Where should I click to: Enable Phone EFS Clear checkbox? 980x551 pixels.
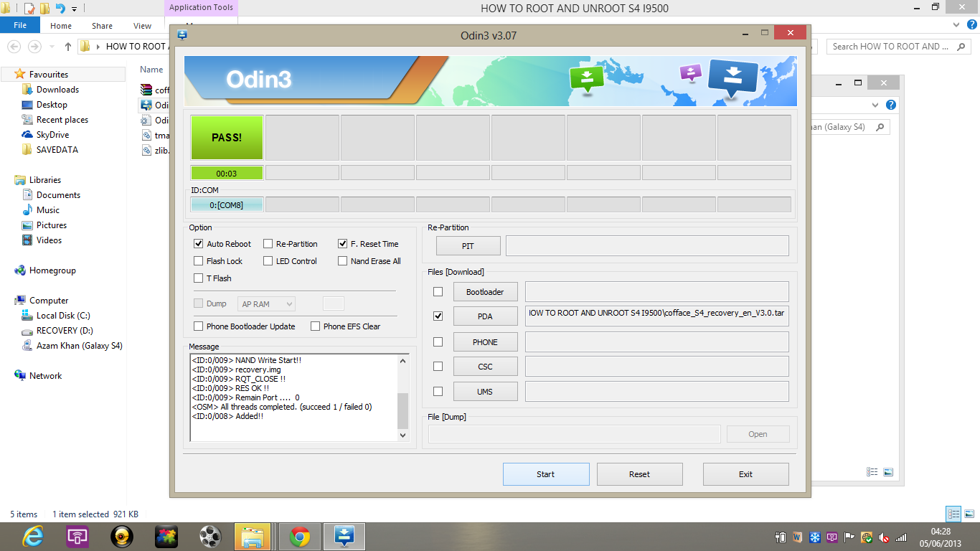tap(316, 326)
